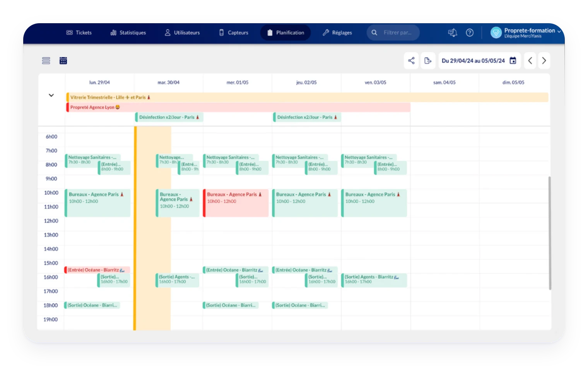Screen dimensions: 588x366
Task: Collapse the all-day events section chevron
Action: tap(51, 95)
